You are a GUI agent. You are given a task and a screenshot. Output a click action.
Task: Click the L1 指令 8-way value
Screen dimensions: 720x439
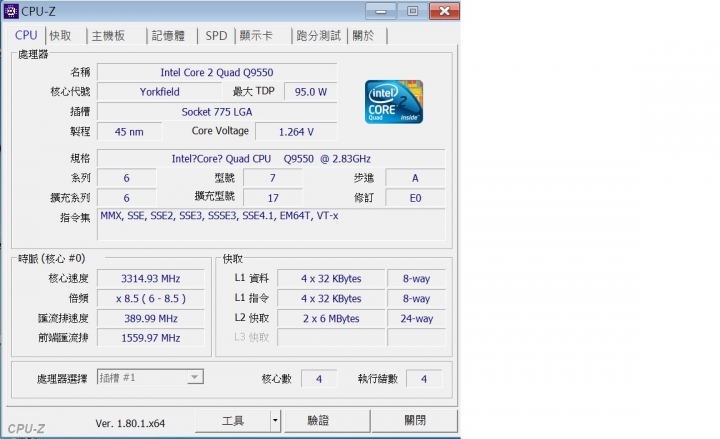click(416, 298)
